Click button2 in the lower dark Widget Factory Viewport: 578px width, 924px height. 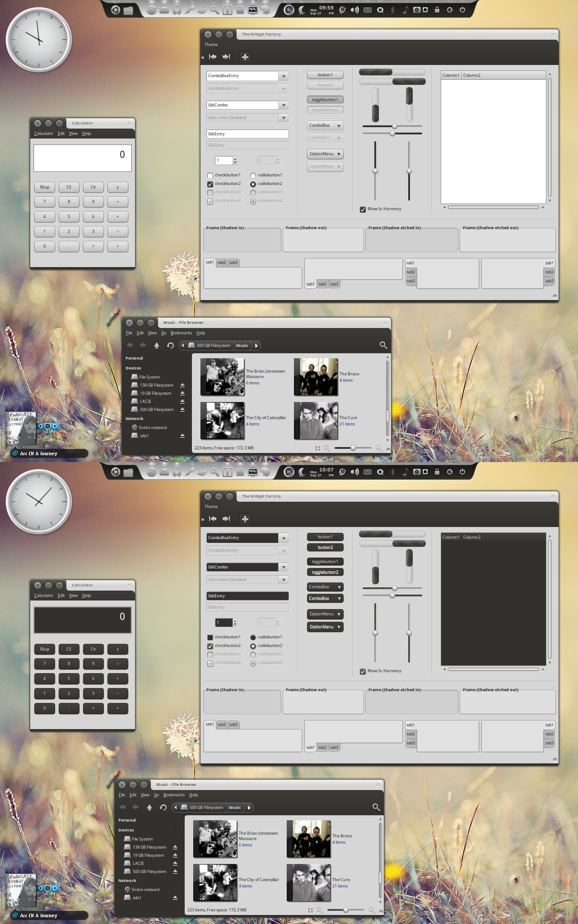tap(325, 547)
